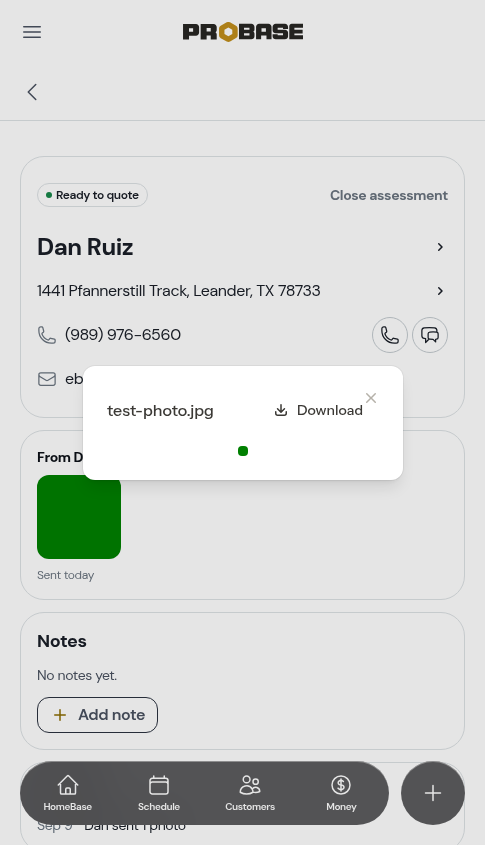
Task: Call Dan Ruiz using phone button
Action: click(390, 335)
